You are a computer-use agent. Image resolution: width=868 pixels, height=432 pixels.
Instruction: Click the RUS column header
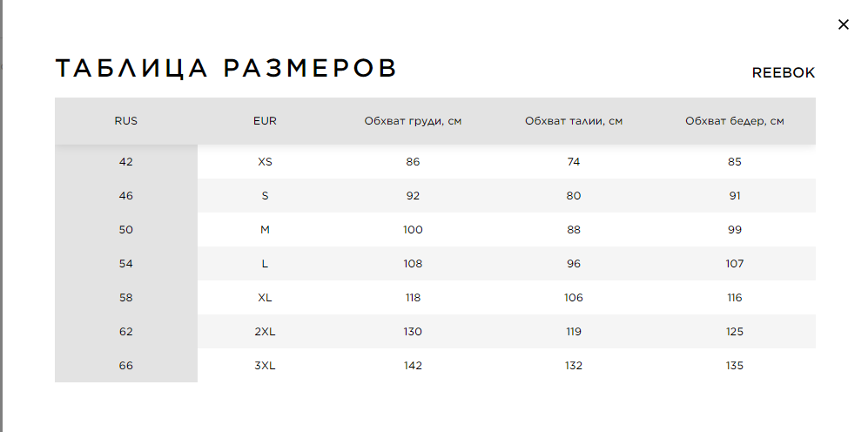126,121
